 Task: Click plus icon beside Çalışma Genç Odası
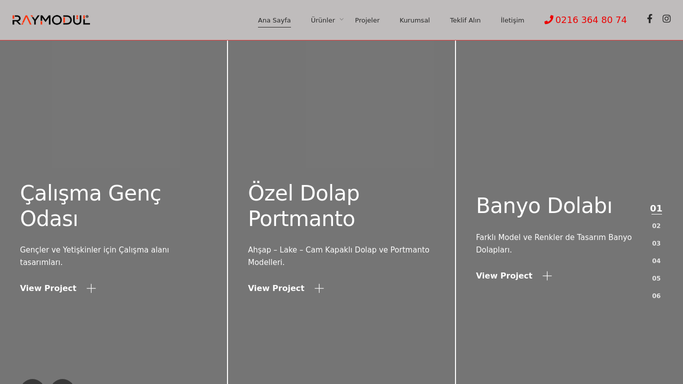[x=91, y=288]
